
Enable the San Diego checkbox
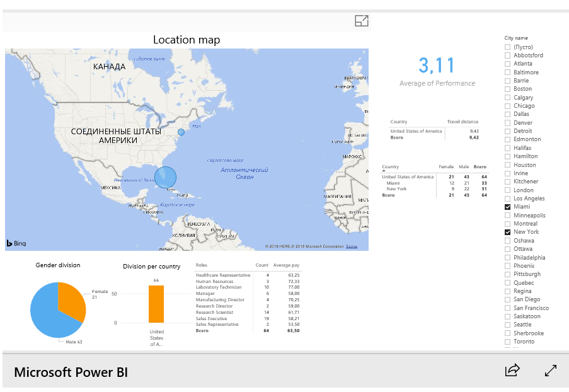pos(508,299)
